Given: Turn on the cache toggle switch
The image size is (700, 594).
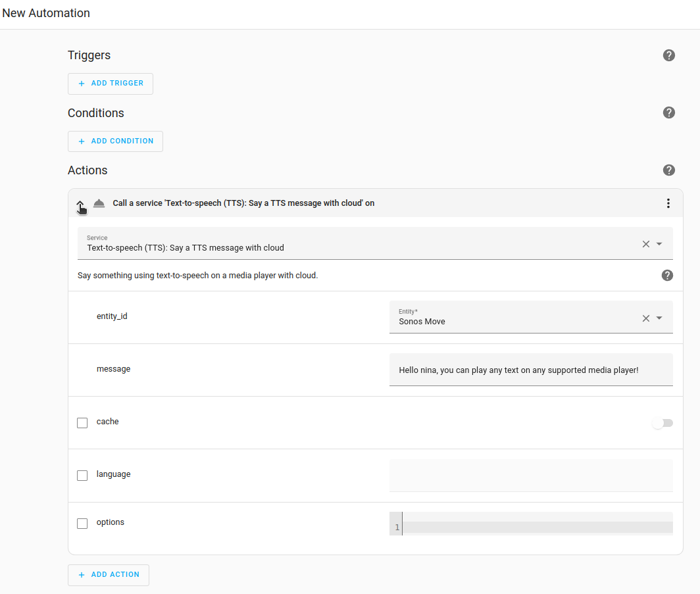Looking at the screenshot, I should [662, 423].
